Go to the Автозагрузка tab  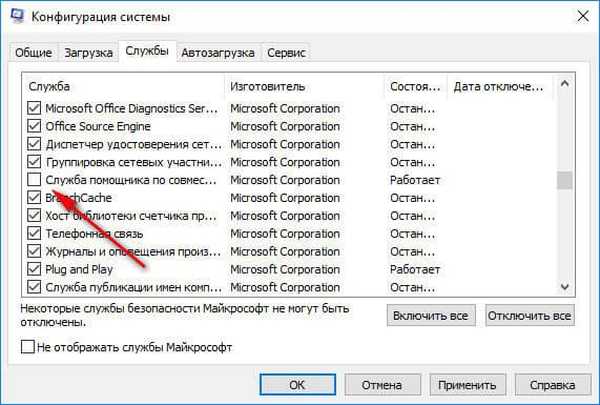[218, 52]
